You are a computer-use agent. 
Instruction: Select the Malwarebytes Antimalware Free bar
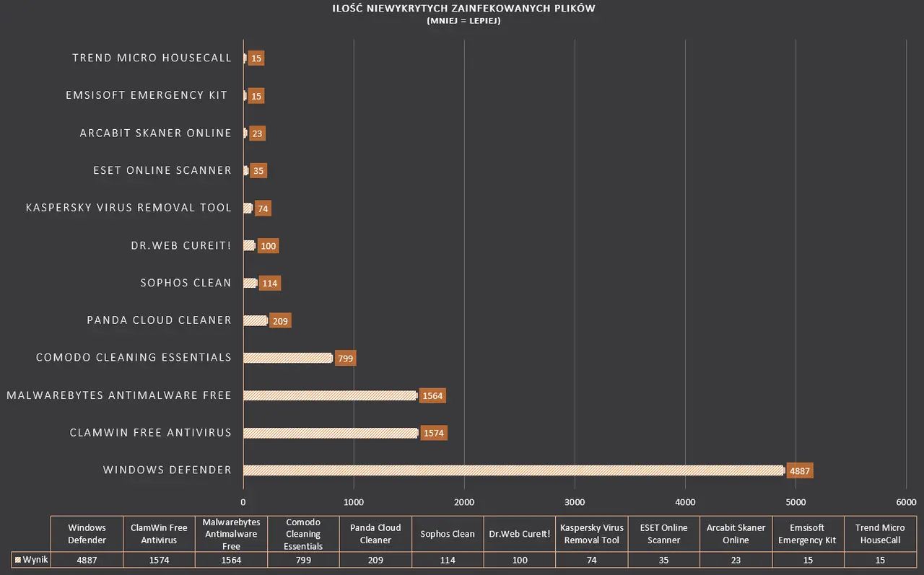click(x=330, y=395)
